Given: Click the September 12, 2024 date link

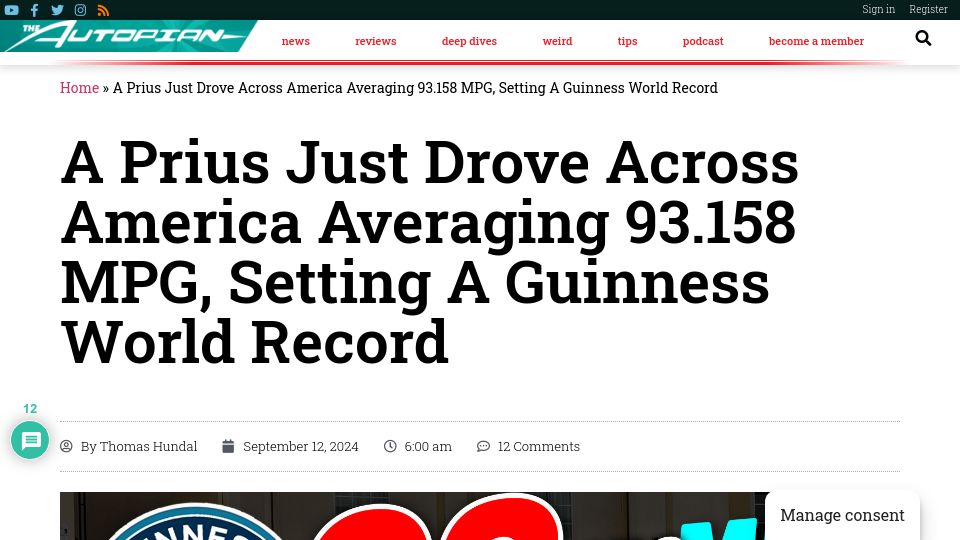Looking at the screenshot, I should coord(301,446).
